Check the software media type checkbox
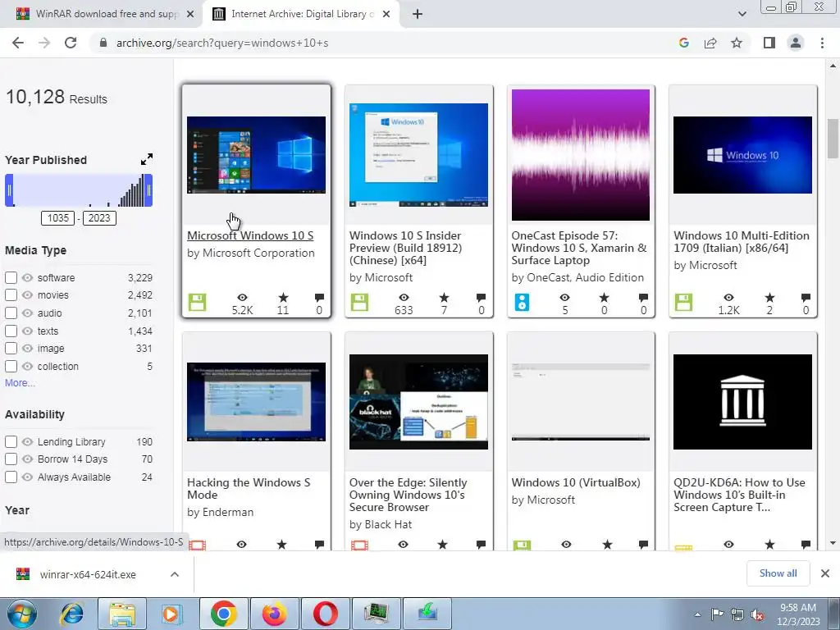 tap(11, 277)
